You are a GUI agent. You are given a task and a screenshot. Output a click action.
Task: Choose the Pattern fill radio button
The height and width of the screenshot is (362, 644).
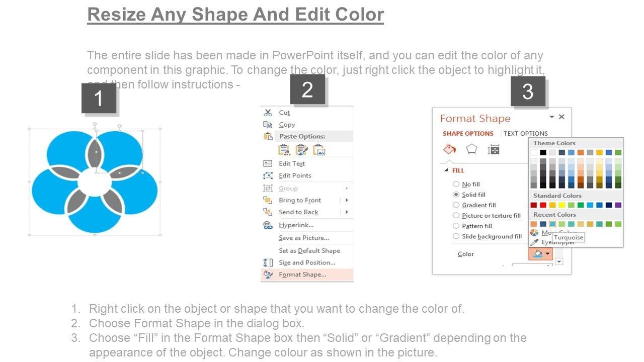(x=456, y=226)
